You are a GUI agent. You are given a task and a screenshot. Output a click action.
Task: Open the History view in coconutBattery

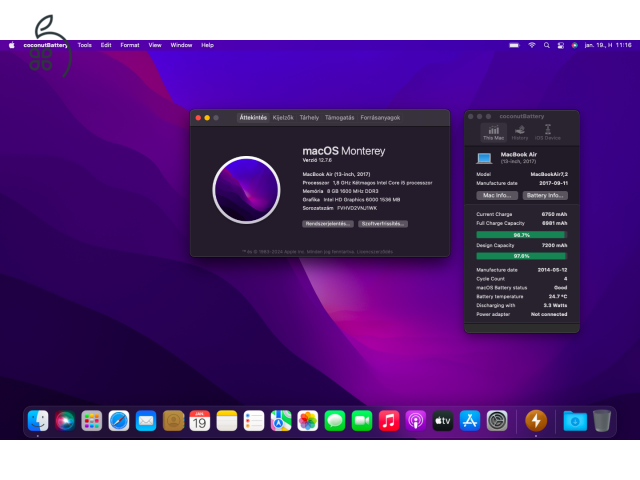[x=520, y=132]
